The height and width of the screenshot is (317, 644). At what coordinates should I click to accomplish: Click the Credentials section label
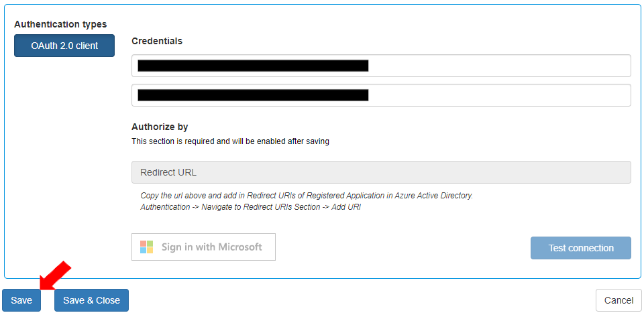click(x=157, y=41)
